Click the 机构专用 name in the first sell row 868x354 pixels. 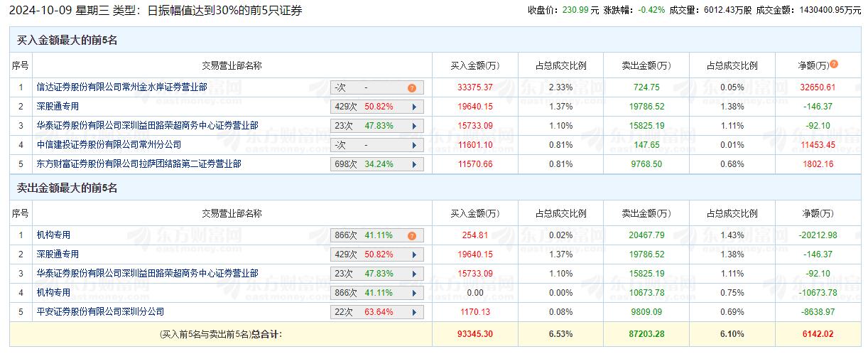point(53,235)
